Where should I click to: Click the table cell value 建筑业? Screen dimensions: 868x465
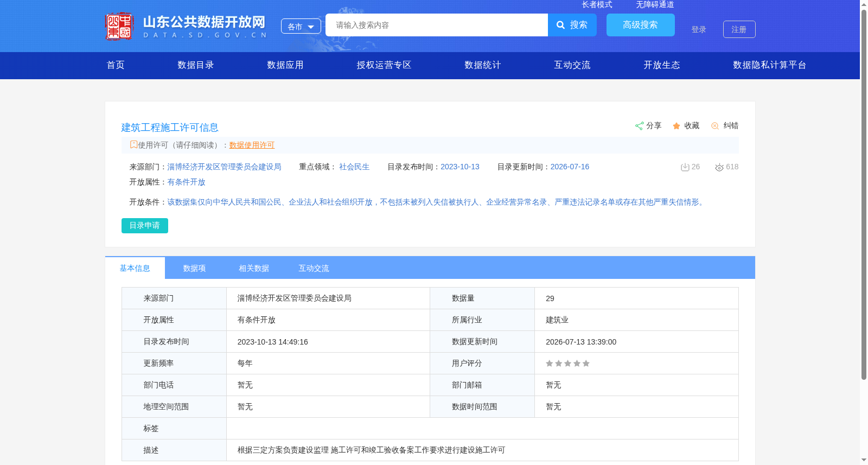[x=557, y=320]
